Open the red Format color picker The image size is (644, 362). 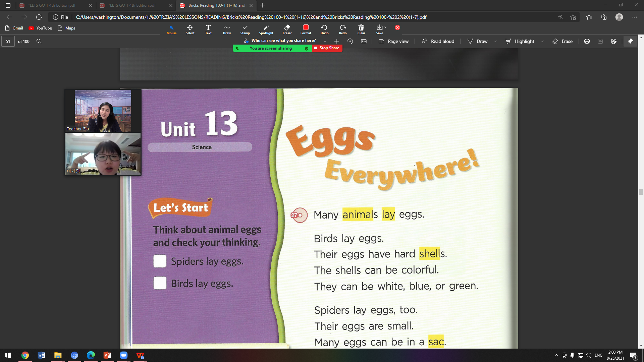click(306, 29)
